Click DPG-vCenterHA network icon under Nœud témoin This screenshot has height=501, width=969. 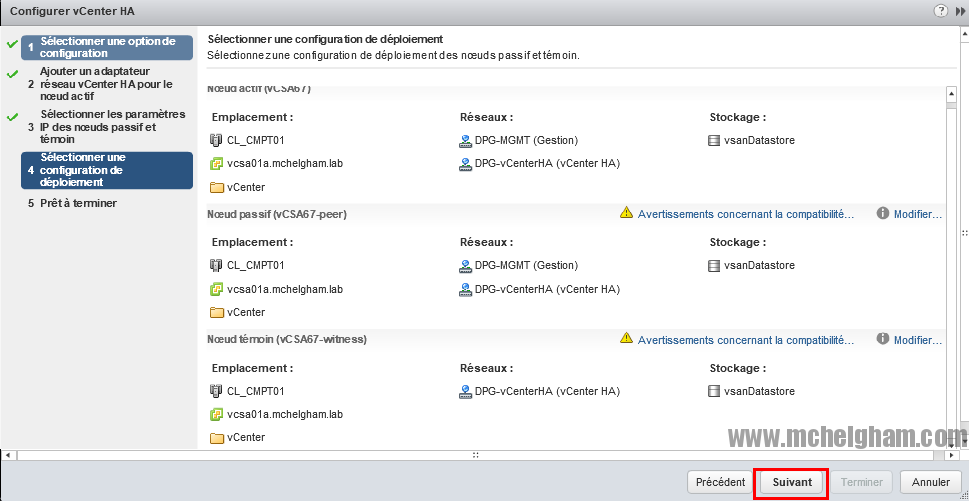465,392
